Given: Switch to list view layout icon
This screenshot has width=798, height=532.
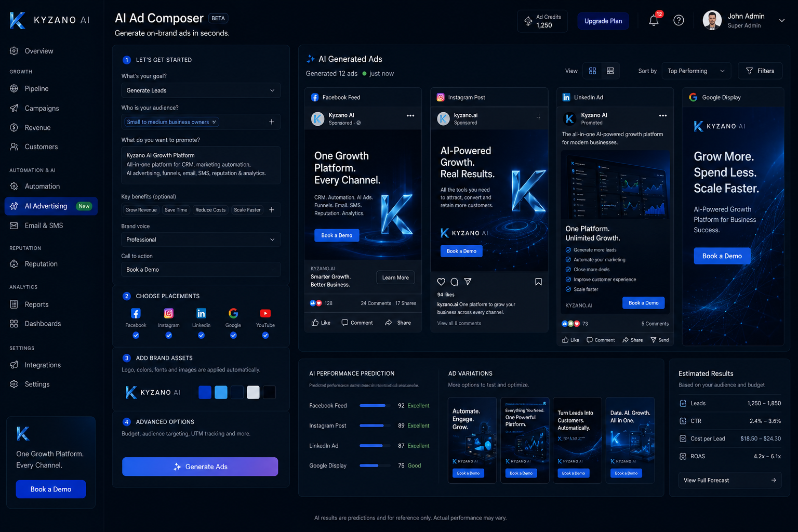Looking at the screenshot, I should pos(610,71).
